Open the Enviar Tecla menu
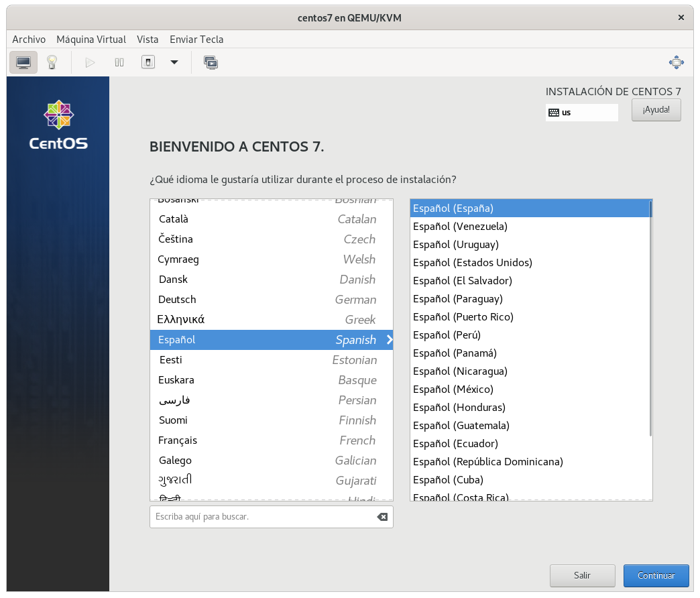Screen dimensions: 700x598 click(x=196, y=40)
